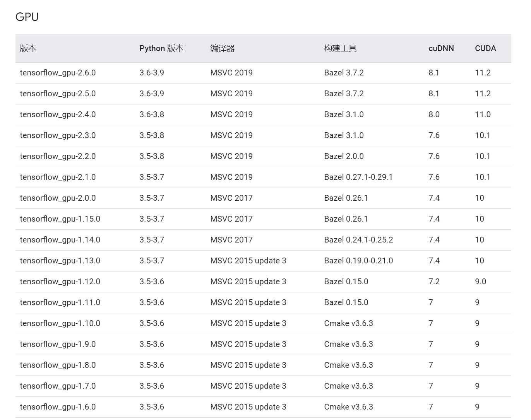Click Bazel 3.1.0 in the 2.4.0 row

tap(344, 114)
